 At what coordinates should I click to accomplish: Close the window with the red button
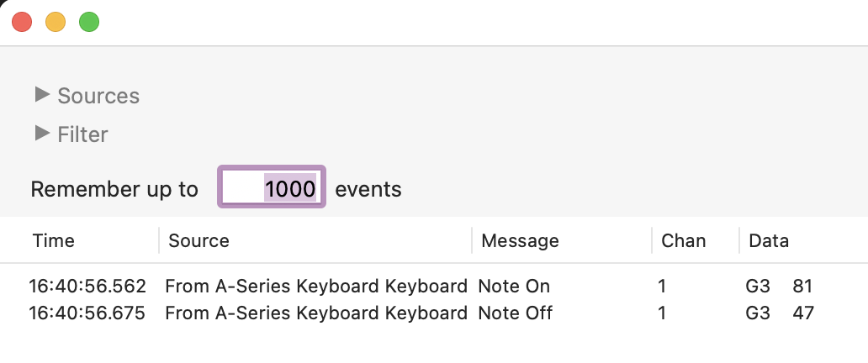[23, 23]
